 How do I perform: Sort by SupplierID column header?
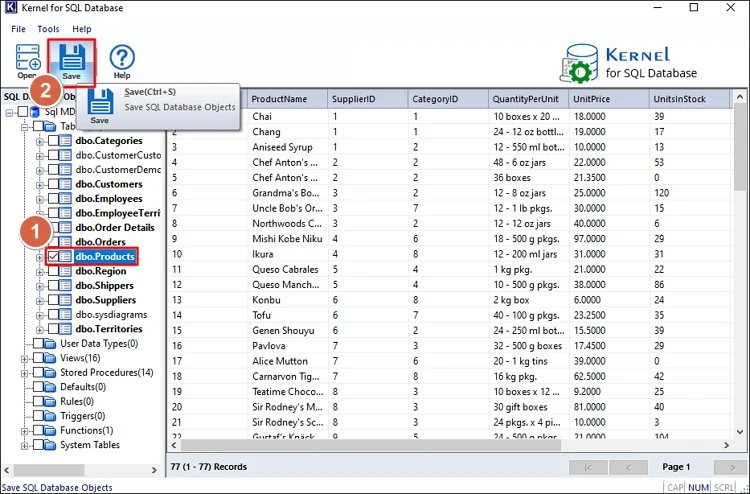pos(368,99)
